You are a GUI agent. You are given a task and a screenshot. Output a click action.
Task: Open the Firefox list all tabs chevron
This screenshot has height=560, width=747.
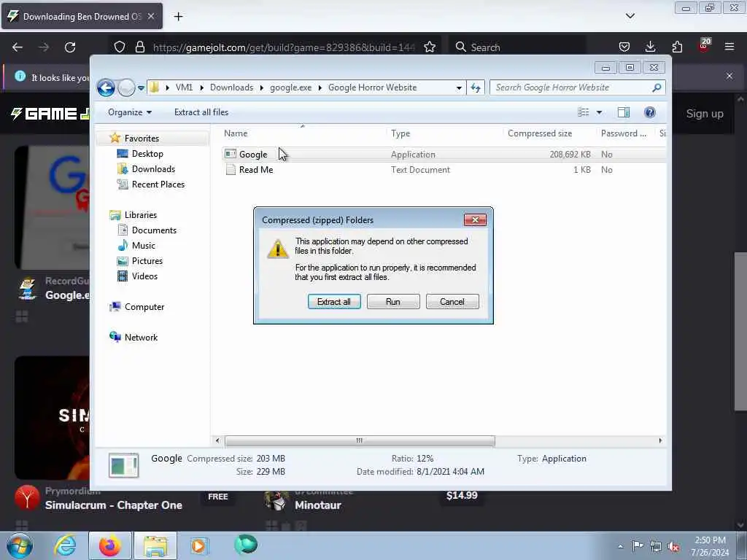(x=630, y=16)
